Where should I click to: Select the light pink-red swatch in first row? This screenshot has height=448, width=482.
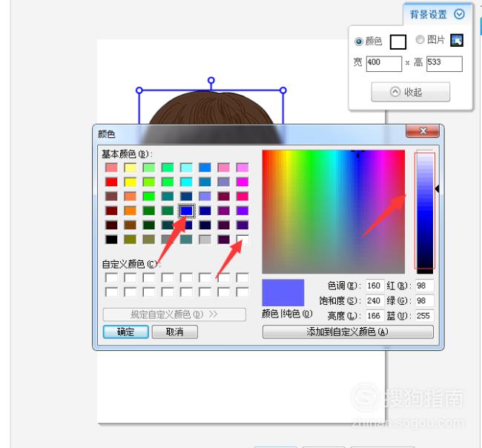111,168
